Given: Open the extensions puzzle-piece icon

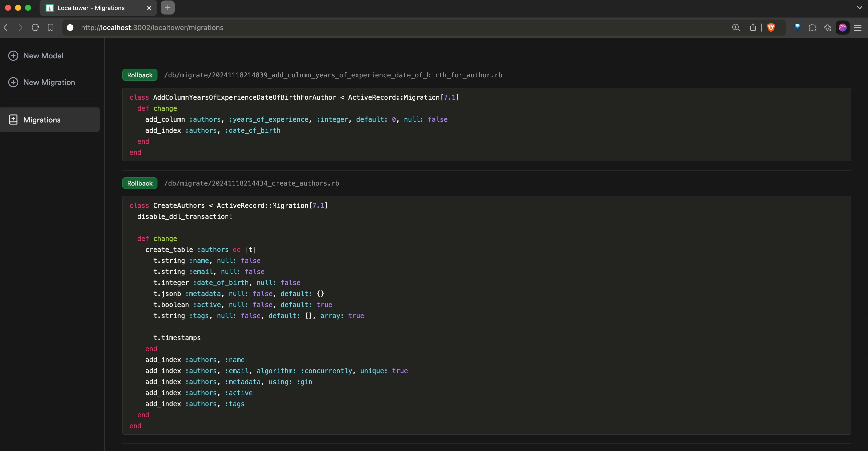Looking at the screenshot, I should (x=812, y=28).
